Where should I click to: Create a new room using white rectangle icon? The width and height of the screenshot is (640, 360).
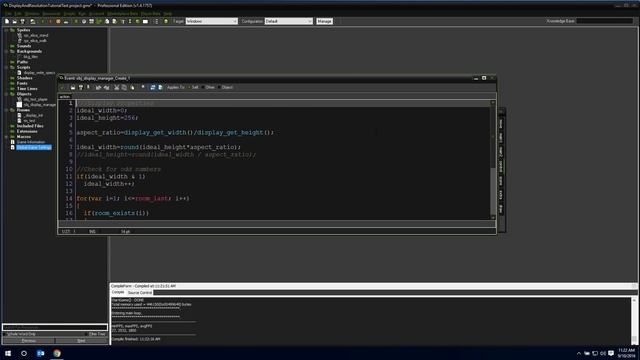click(x=145, y=21)
